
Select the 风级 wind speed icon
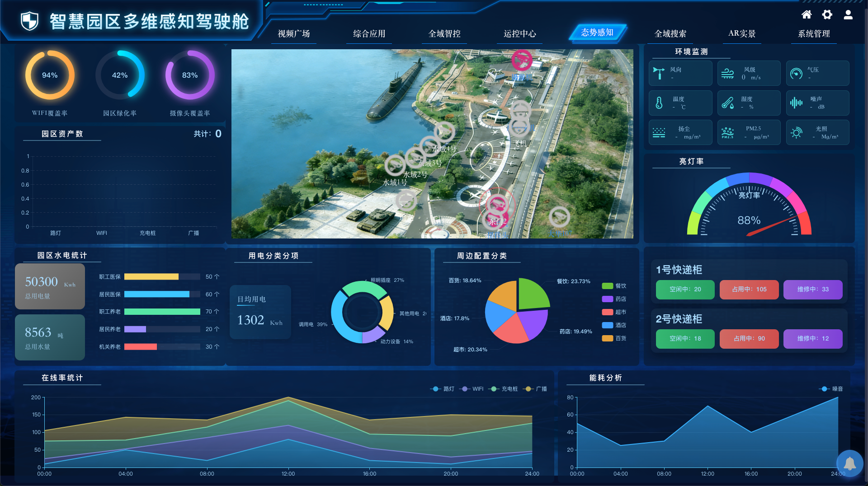(x=727, y=73)
